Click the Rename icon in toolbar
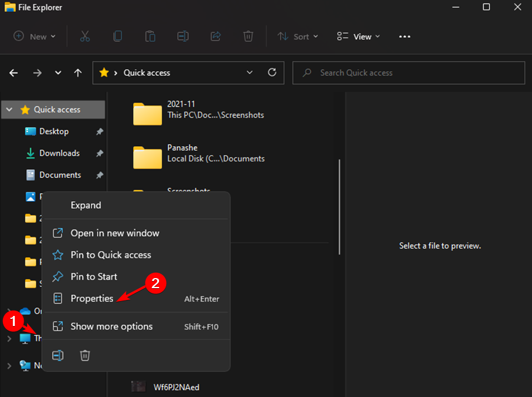The height and width of the screenshot is (397, 532). pyautogui.click(x=183, y=36)
